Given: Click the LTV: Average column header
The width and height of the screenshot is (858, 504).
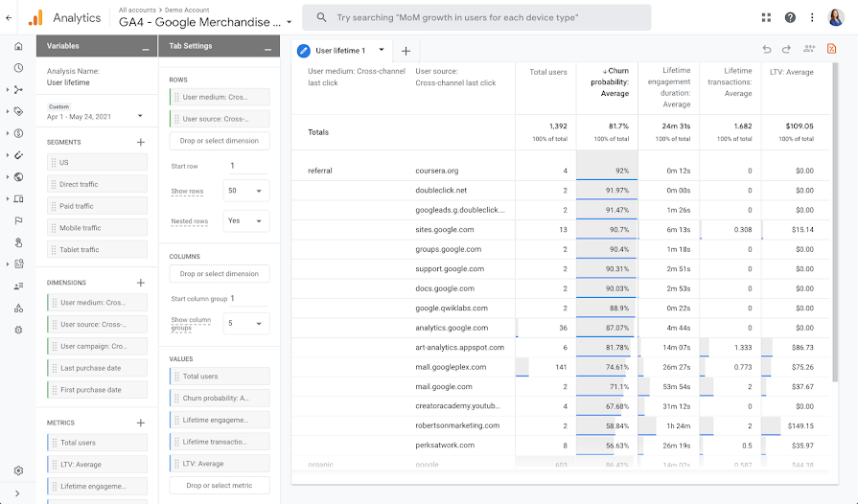Looking at the screenshot, I should coord(791,72).
